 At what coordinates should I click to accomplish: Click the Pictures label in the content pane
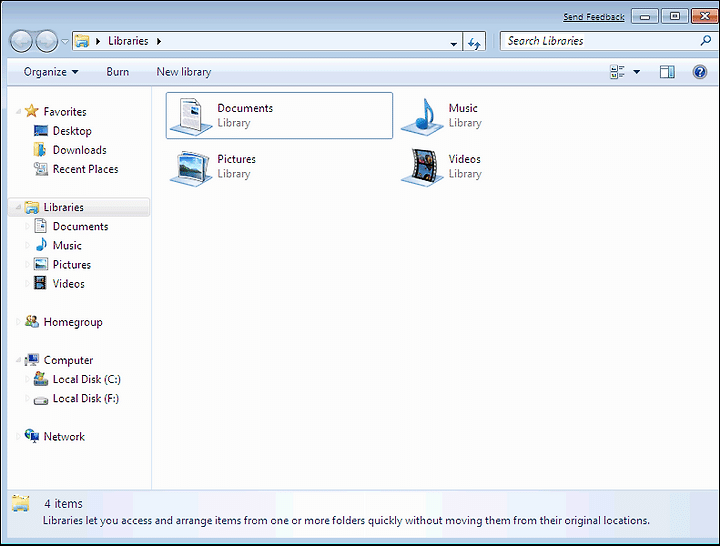click(236, 159)
